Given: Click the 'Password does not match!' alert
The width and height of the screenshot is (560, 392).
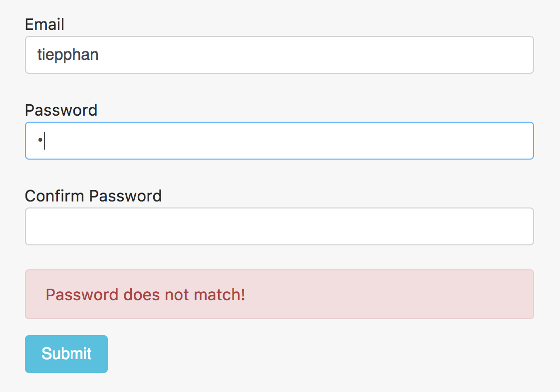Looking at the screenshot, I should [x=279, y=294].
